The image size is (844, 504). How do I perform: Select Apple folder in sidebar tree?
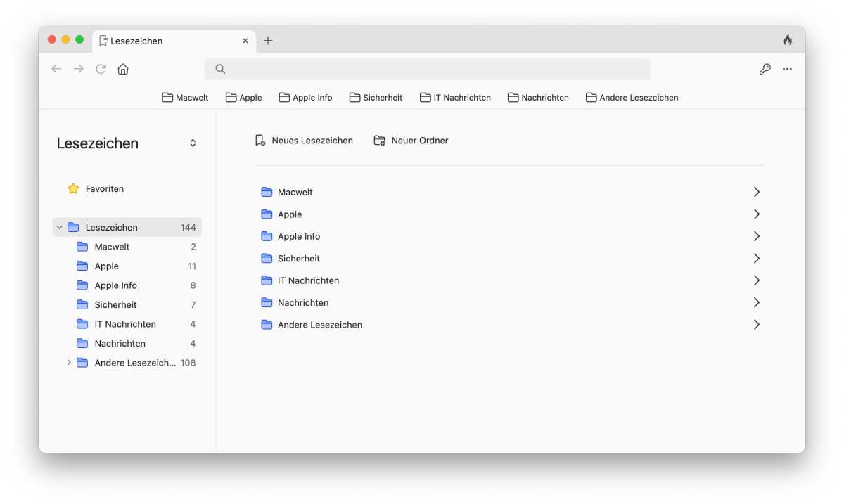[127, 266]
